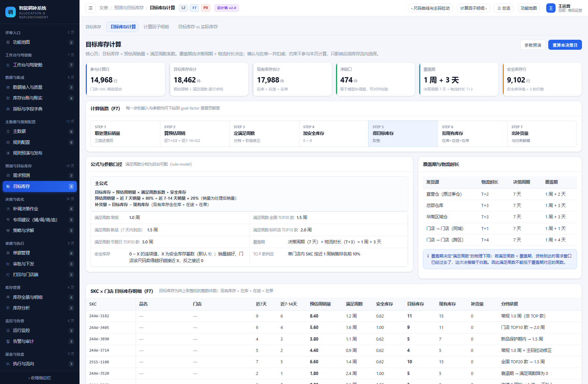Click the 预测与目标库存 breadcrumb link

coord(129,8)
